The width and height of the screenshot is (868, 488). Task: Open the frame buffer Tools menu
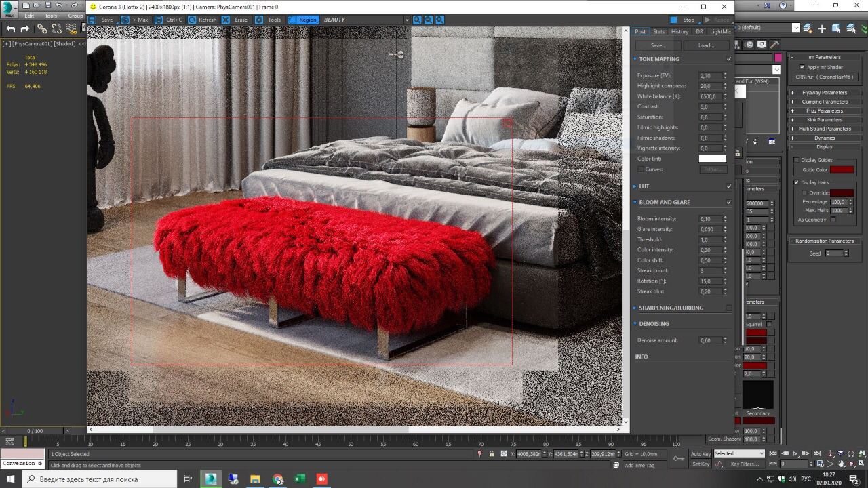tap(268, 20)
